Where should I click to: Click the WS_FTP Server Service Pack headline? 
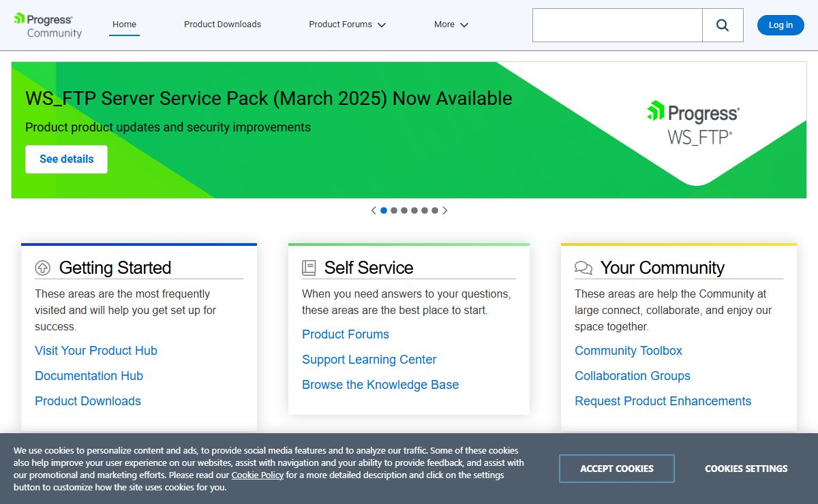tap(269, 99)
